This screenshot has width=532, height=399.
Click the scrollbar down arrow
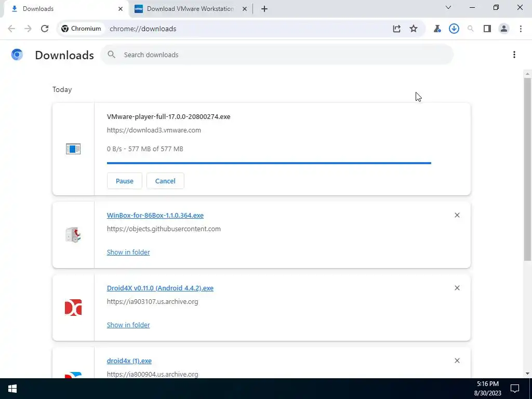(528, 374)
